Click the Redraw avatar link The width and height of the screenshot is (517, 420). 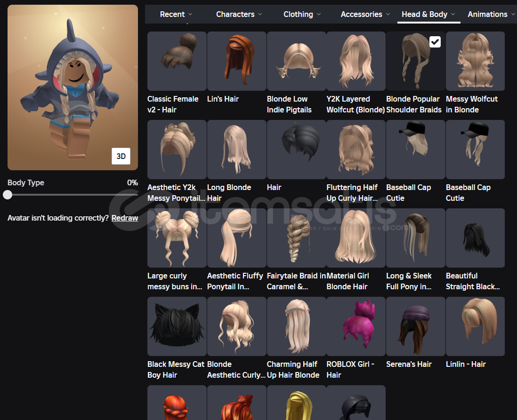pyautogui.click(x=125, y=218)
